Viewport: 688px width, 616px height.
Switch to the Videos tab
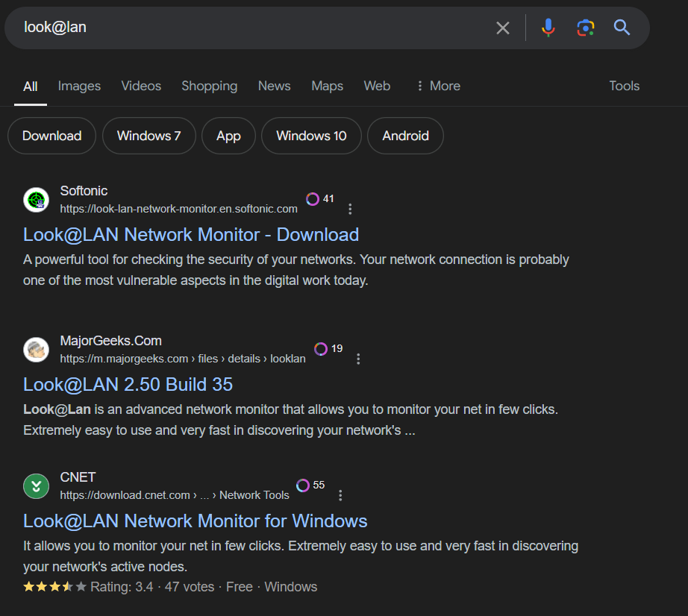point(141,86)
